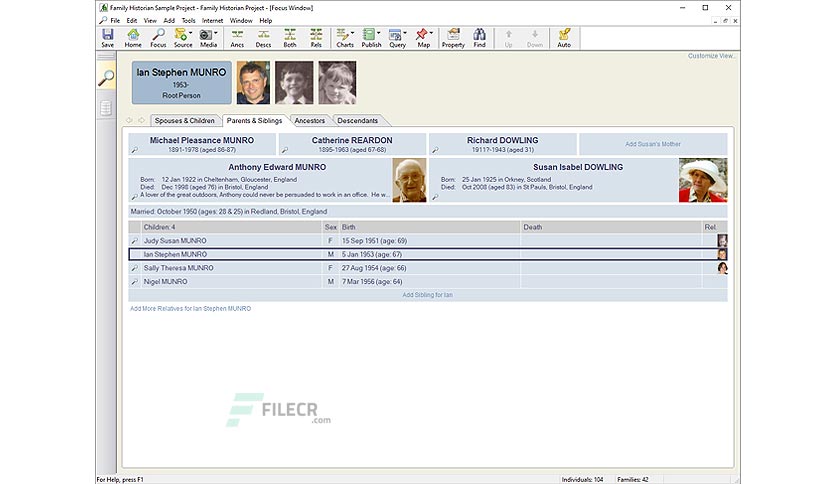This screenshot has width=836, height=484.
Task: Go to Home in the toolbar
Action: pyautogui.click(x=133, y=38)
